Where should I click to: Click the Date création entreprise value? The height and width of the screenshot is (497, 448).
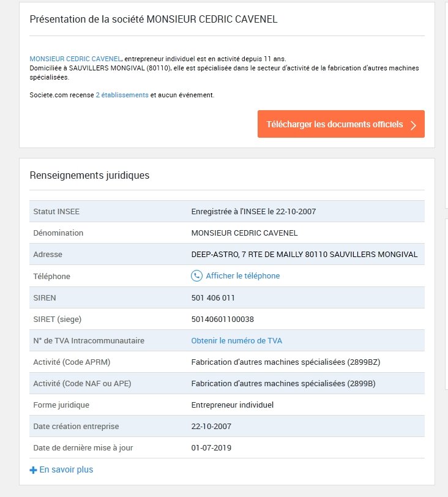[211, 426]
